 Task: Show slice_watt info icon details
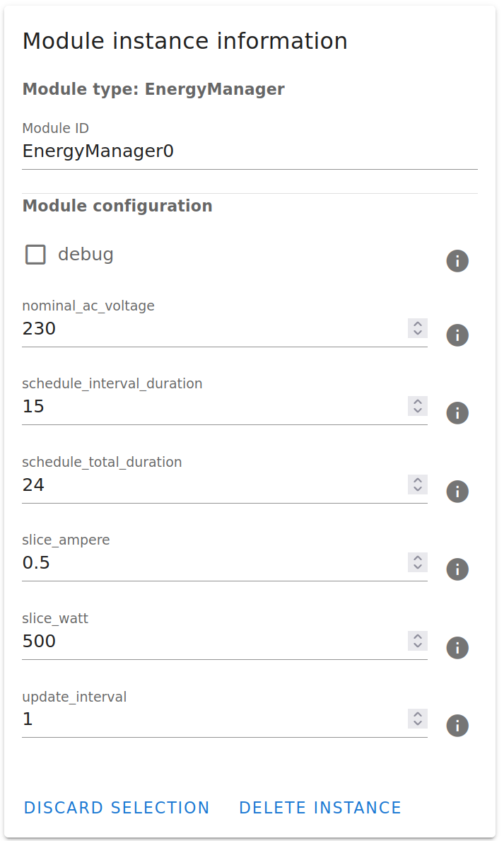457,647
